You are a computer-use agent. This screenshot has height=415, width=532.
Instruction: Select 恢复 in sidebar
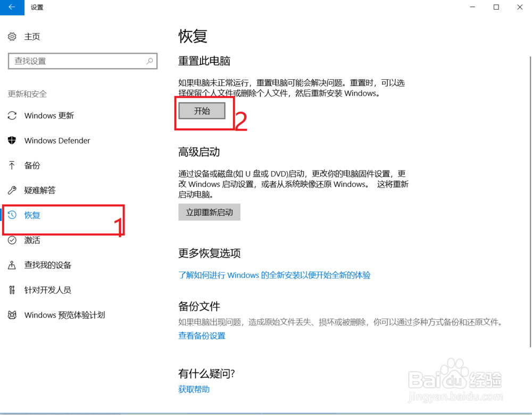(32, 215)
